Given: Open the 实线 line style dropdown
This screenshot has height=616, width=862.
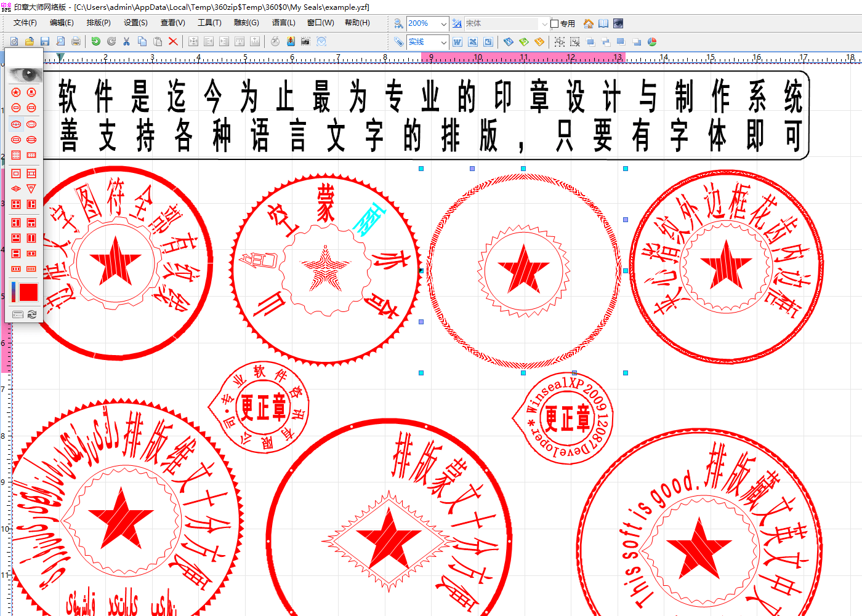Looking at the screenshot, I should coord(443,42).
